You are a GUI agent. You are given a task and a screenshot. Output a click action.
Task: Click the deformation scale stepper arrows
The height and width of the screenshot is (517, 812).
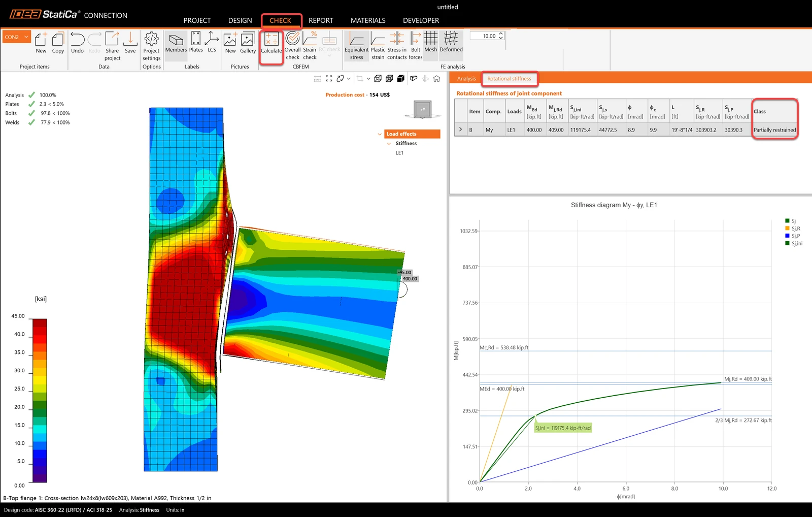(x=501, y=36)
